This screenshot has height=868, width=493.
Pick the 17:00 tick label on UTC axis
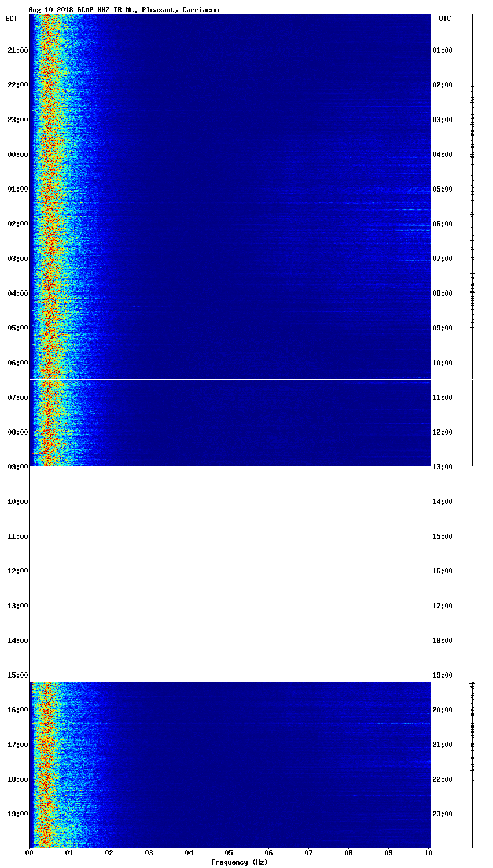click(x=443, y=606)
